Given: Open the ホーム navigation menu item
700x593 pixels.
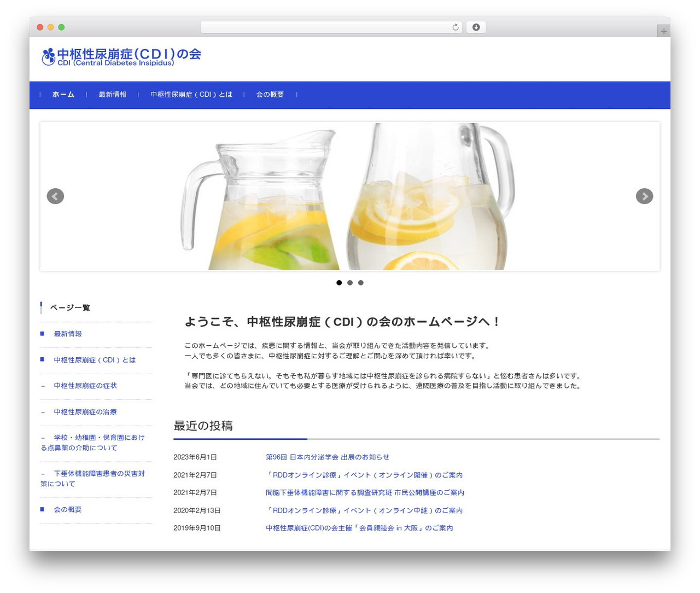Looking at the screenshot, I should 63,95.
